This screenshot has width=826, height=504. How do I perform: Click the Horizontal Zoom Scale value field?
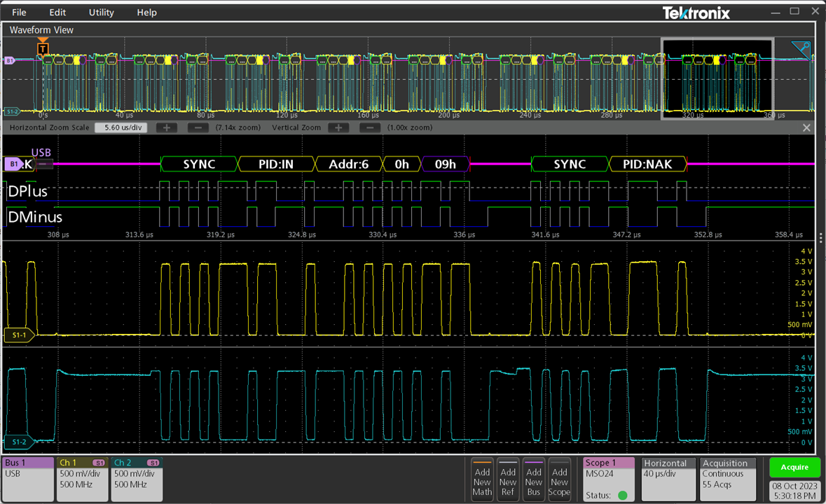point(122,127)
